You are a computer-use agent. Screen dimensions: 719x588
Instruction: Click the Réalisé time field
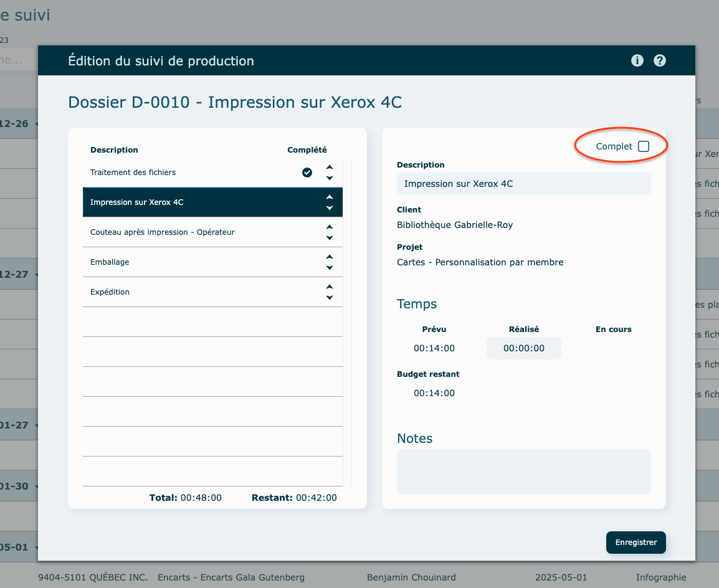(523, 348)
